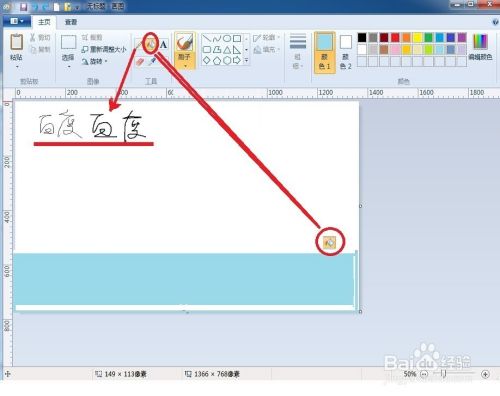This screenshot has width=500, height=396.
Task: Expand the Paste (粘贴) dropdown arrow
Action: tap(17, 66)
